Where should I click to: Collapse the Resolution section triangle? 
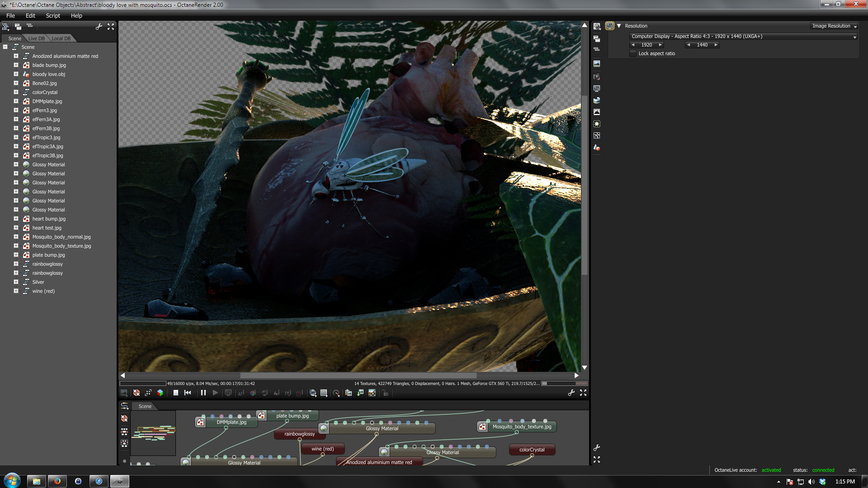click(x=619, y=26)
